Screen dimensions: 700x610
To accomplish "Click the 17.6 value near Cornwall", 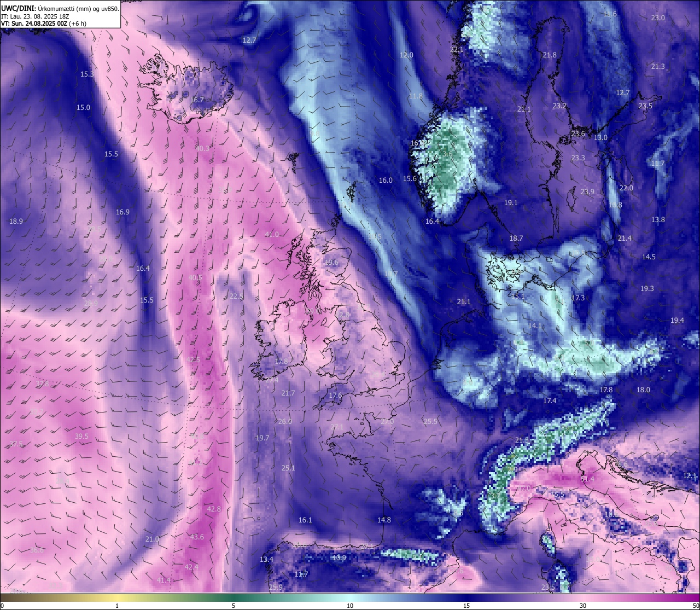I will [335, 396].
